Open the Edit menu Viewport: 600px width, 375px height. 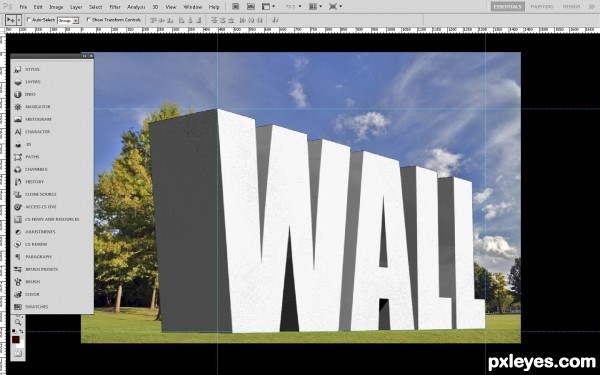tap(38, 7)
